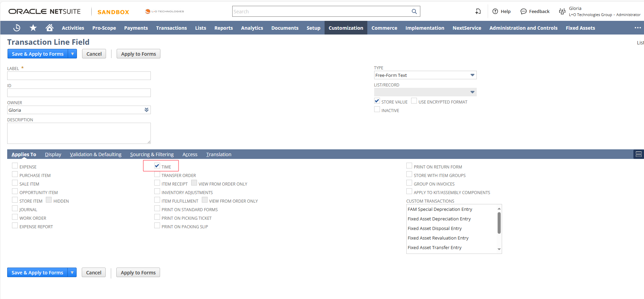The image size is (644, 299).
Task: Switch to the Display subtab
Action: coord(53,154)
